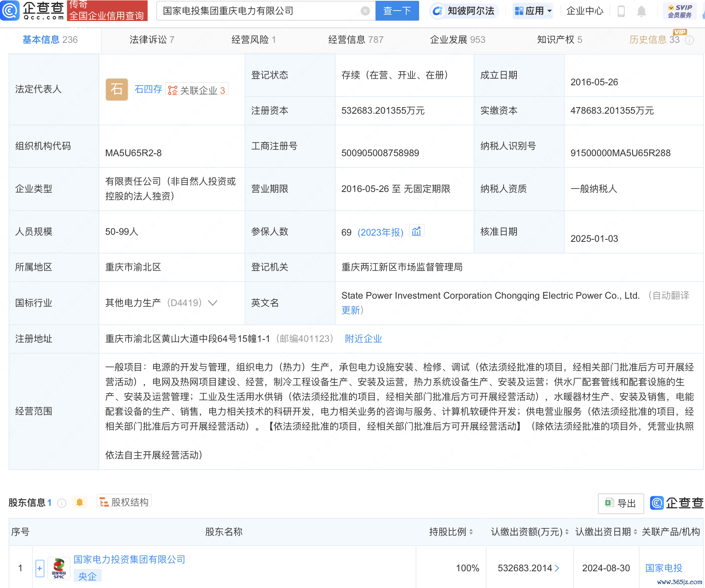Switch to 经营风险 tab
This screenshot has width=705, height=588.
[x=254, y=40]
